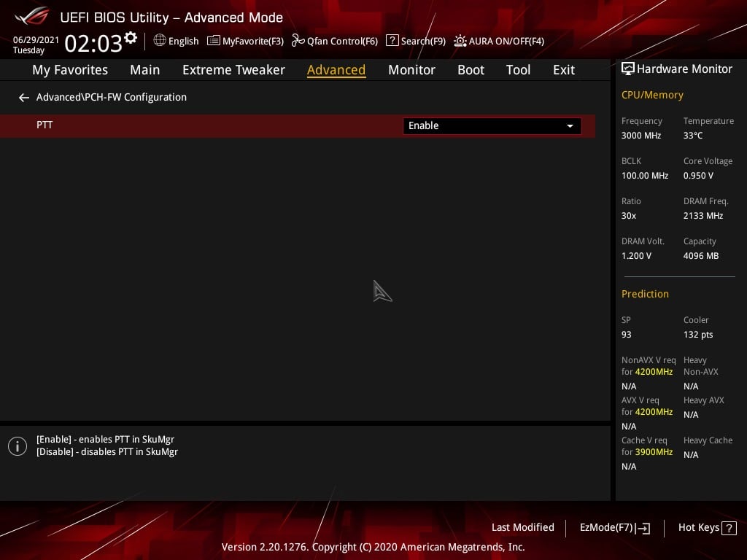Open Qfan Control

pos(334,41)
